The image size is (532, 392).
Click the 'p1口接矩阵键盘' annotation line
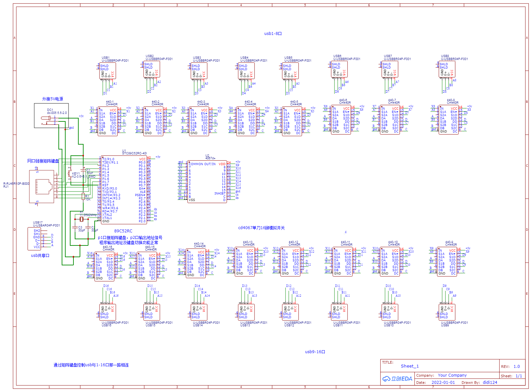coord(130,238)
